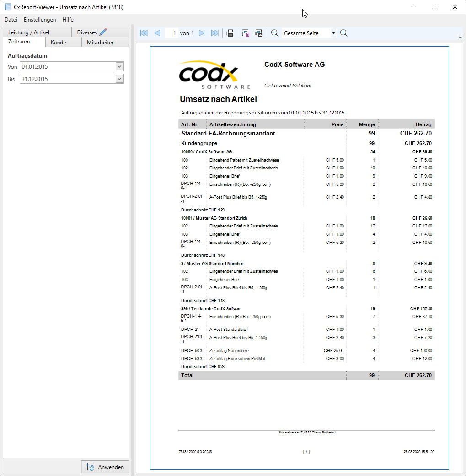Click the CodX Software AG company name
The width and height of the screenshot is (466, 476).
click(295, 65)
